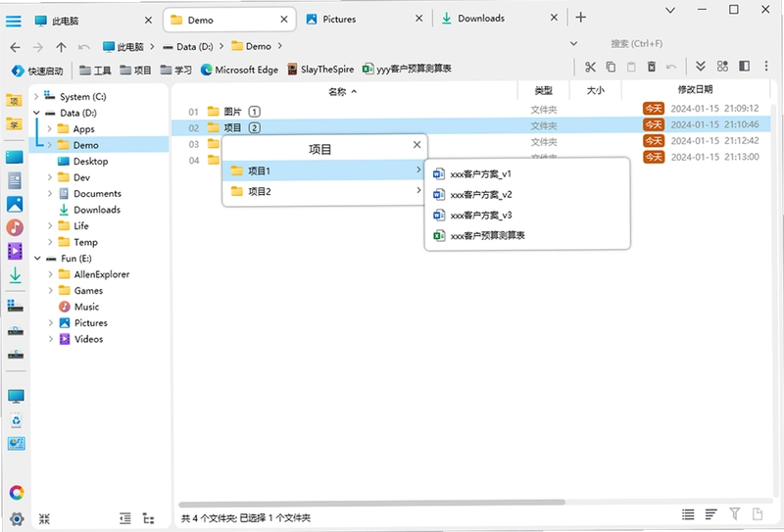Open the hamburger main menu
The height and width of the screenshot is (532, 784).
coord(14,21)
